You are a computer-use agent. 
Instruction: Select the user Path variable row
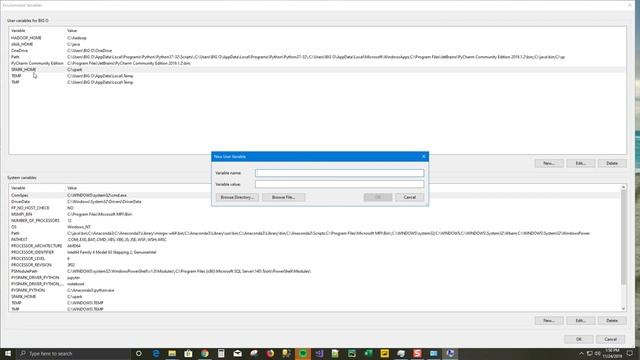tap(318, 57)
